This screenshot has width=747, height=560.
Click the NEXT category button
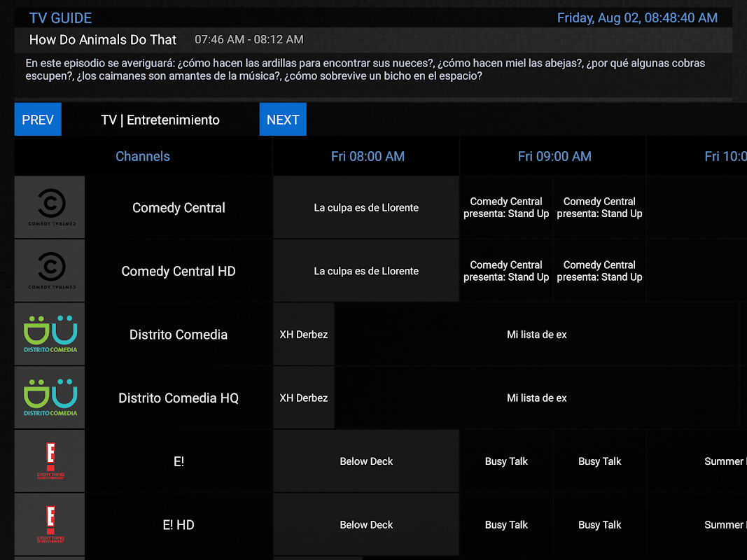pos(283,120)
